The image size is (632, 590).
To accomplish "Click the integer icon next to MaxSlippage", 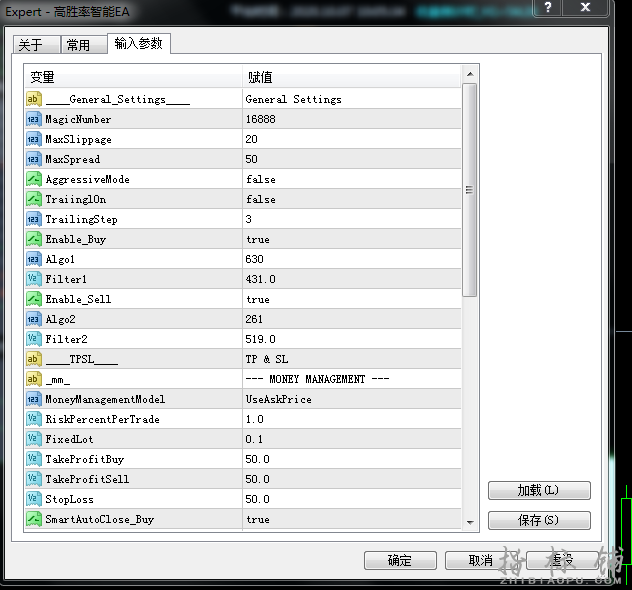I will 34,139.
